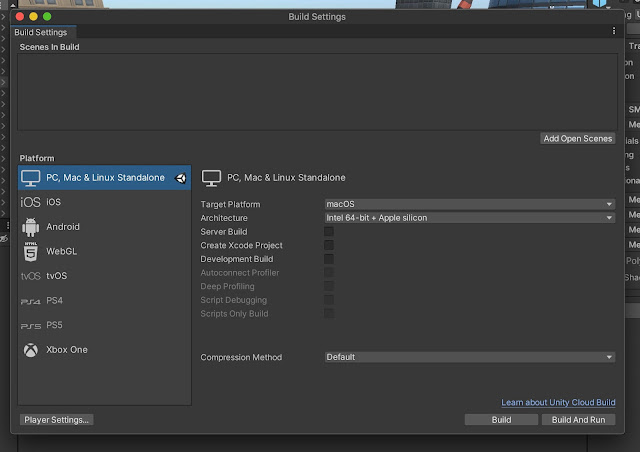The image size is (640, 452).
Task: Click the Create Xcode Project label
Action: pyautogui.click(x=242, y=245)
